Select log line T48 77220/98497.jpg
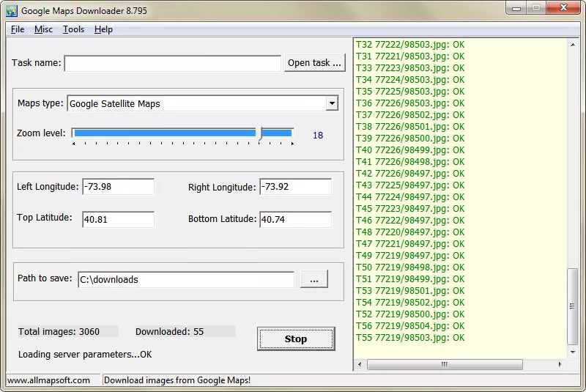Screen dimensions: 586x392 tap(410, 232)
